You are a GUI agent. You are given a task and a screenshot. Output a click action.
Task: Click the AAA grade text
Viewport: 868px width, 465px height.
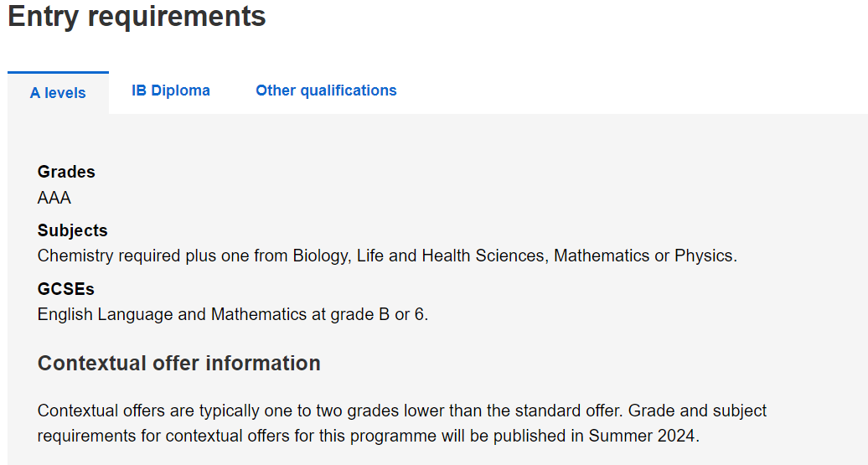[x=54, y=198]
